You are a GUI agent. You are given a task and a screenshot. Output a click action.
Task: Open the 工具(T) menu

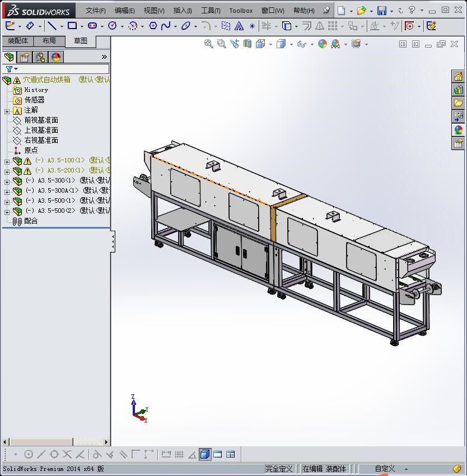pos(211,11)
